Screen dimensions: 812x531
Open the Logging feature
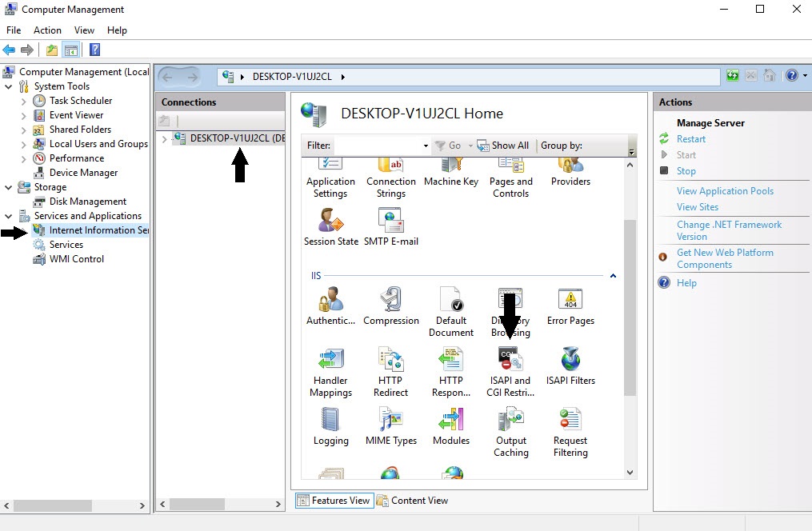coord(331,426)
